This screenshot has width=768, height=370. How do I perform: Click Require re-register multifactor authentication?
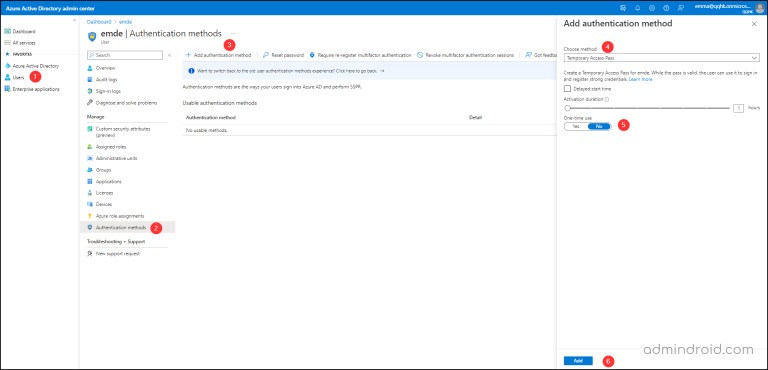[x=360, y=55]
